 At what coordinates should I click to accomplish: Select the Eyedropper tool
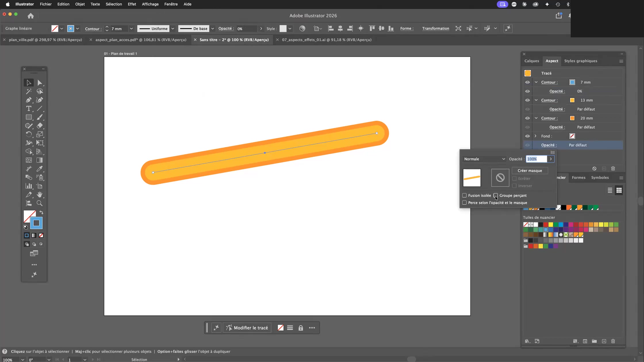coord(40,169)
